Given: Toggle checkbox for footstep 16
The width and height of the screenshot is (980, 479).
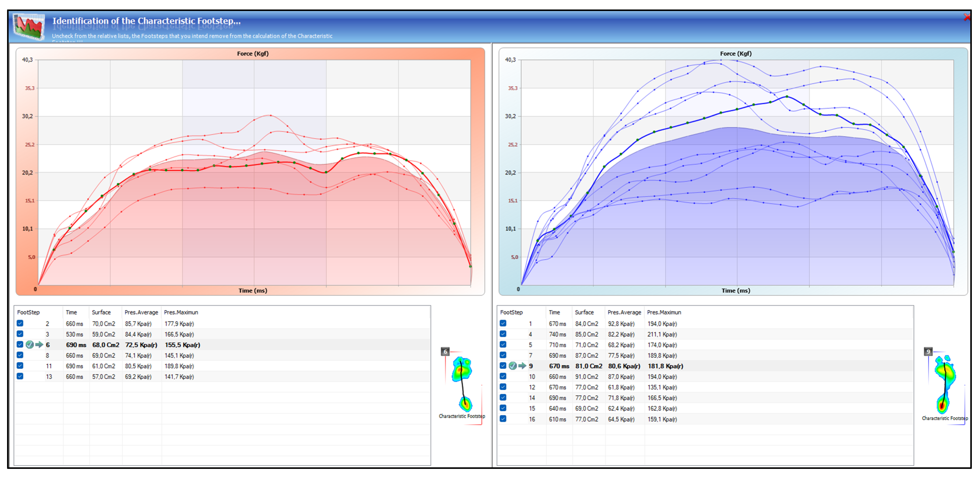Looking at the screenshot, I should point(503,419).
